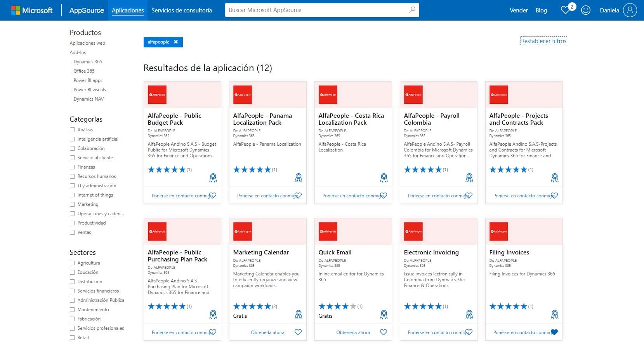Image resolution: width=644 pixels, height=350 pixels.
Task: Open the wishlist heart icon in top navigation
Action: pos(566,10)
